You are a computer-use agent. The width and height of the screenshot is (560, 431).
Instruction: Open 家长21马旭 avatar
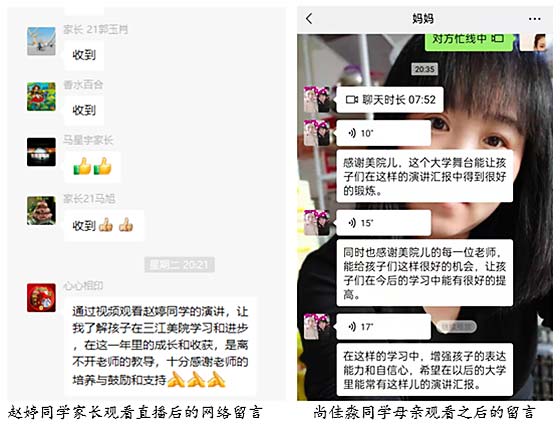coord(41,211)
